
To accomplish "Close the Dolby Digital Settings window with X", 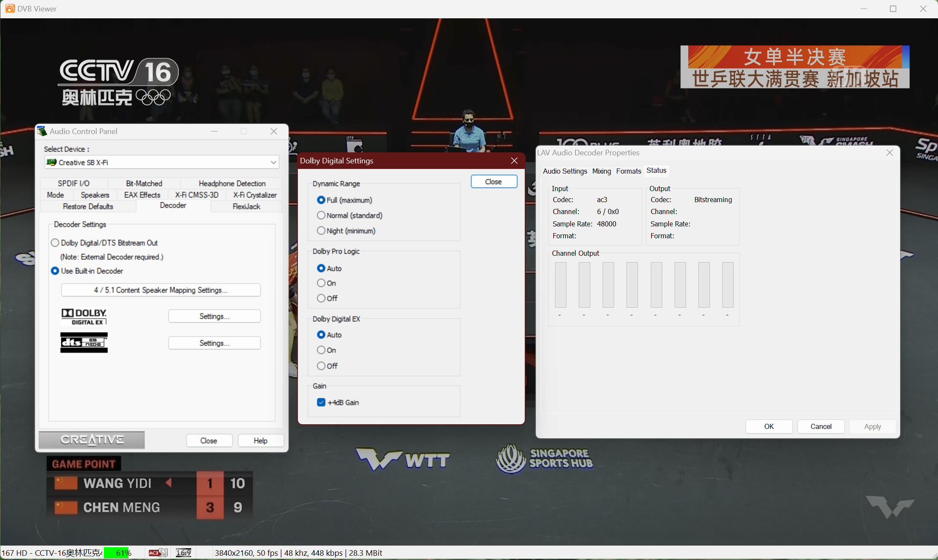I will pyautogui.click(x=514, y=160).
